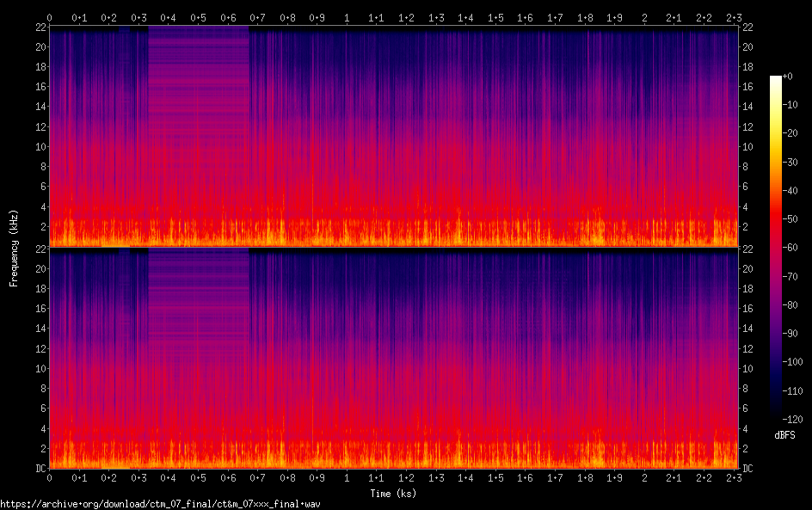Click the "+0" value on the color scale
This screenshot has height=510, width=812.
788,76
